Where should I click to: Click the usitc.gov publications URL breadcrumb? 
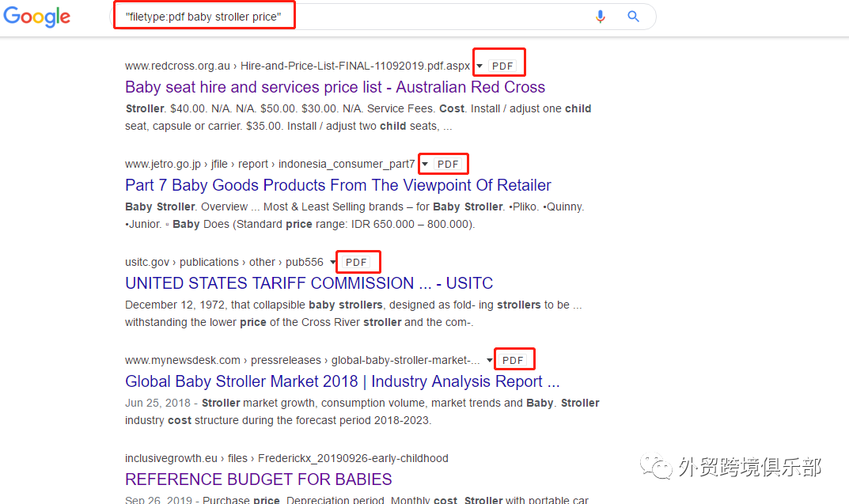[224, 262]
